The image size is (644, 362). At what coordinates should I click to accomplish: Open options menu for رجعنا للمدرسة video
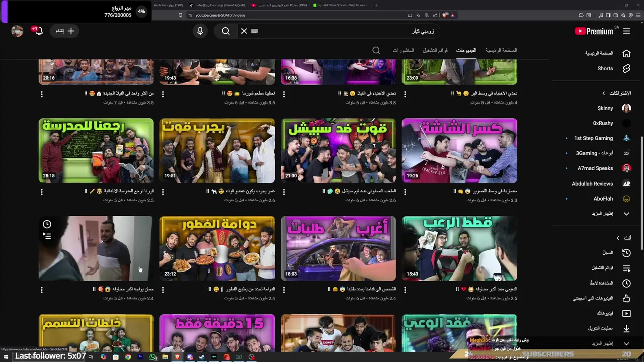[42, 192]
